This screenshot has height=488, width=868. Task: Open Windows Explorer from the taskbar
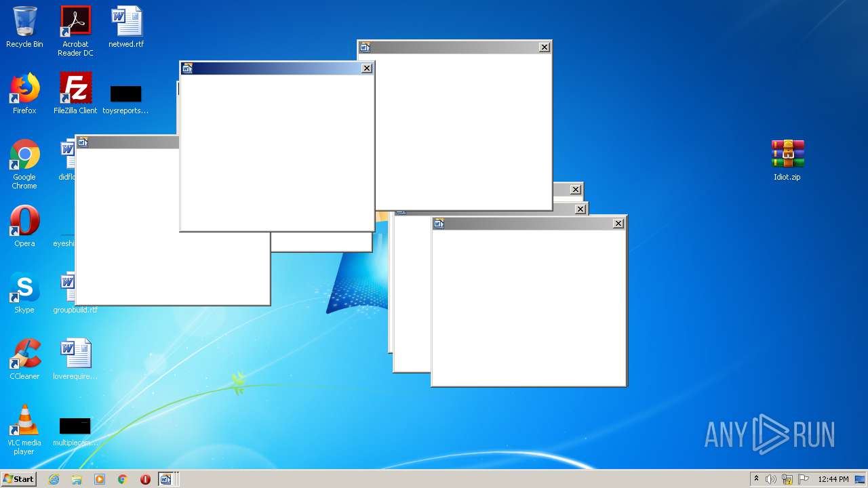pyautogui.click(x=77, y=479)
